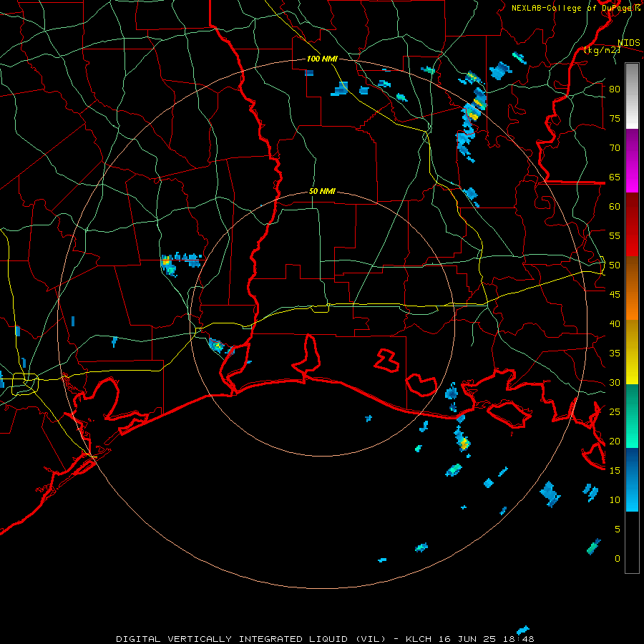The height and width of the screenshot is (644, 644).
Task: Select the magenta-purple segment of the color scale
Action: point(632,161)
